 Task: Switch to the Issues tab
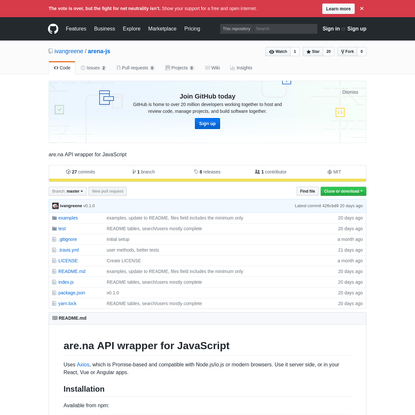coord(93,68)
